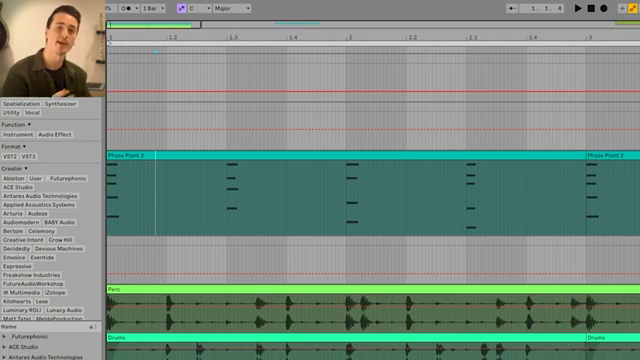Select the first Drums clip header
Viewport: 640px width, 360px height.
point(346,338)
